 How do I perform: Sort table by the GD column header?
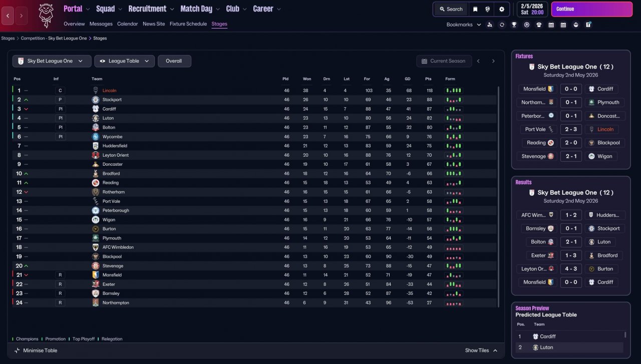[408, 79]
